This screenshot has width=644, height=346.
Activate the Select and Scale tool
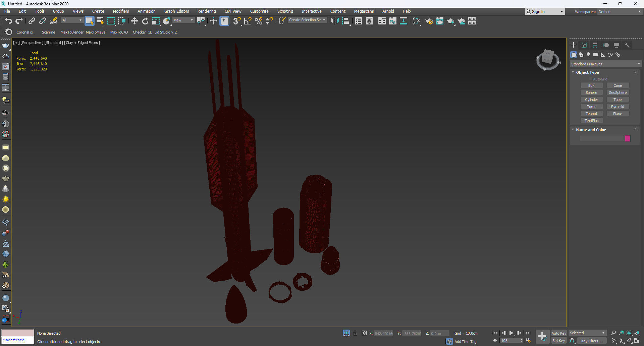[156, 21]
